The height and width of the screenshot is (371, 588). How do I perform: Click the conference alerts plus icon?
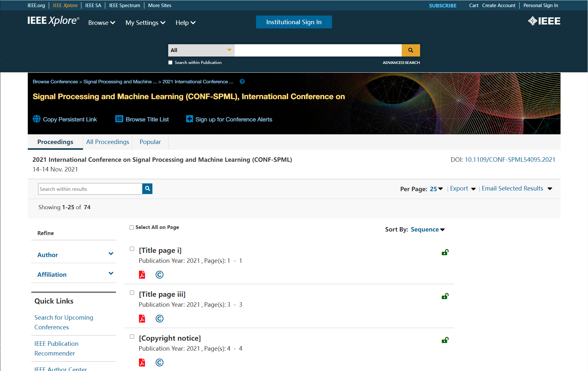pyautogui.click(x=190, y=119)
